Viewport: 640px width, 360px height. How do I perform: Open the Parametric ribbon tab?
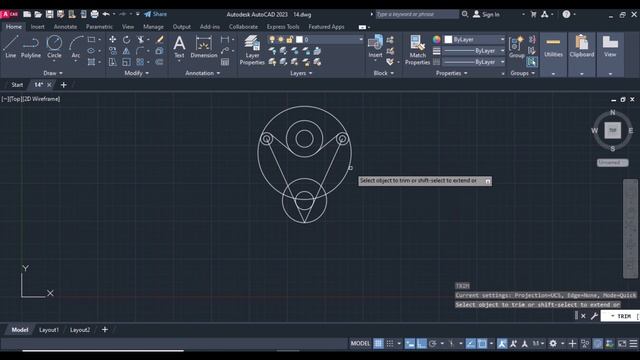pyautogui.click(x=99, y=27)
